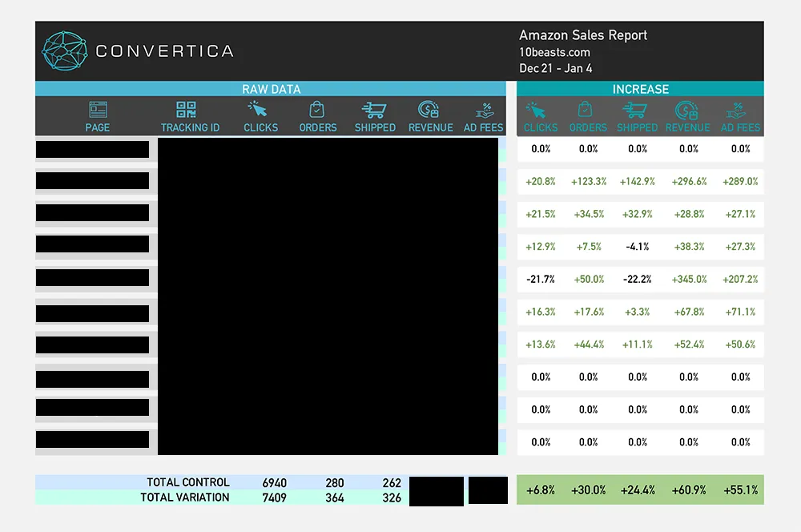Select the +3.3% shipped cell

click(x=638, y=312)
